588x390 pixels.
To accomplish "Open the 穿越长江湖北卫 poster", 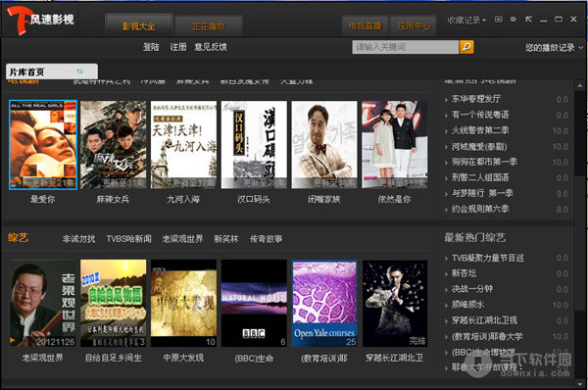I will point(395,303).
